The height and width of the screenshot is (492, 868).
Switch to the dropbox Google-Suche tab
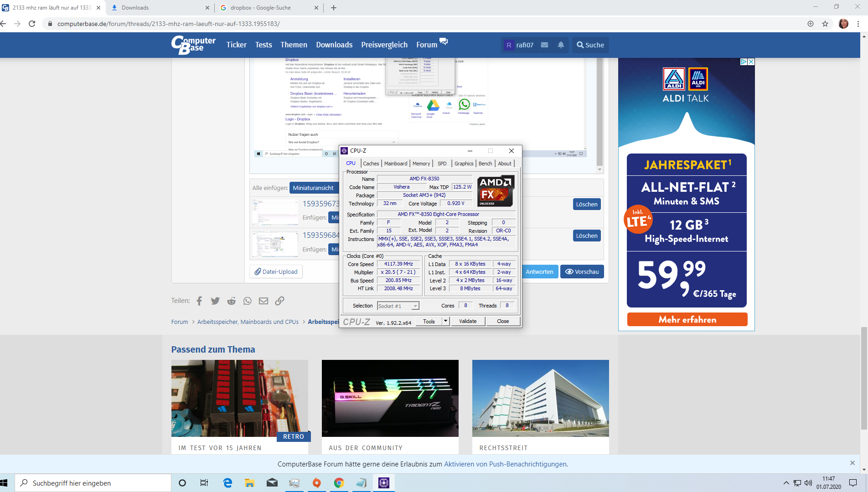[x=269, y=8]
